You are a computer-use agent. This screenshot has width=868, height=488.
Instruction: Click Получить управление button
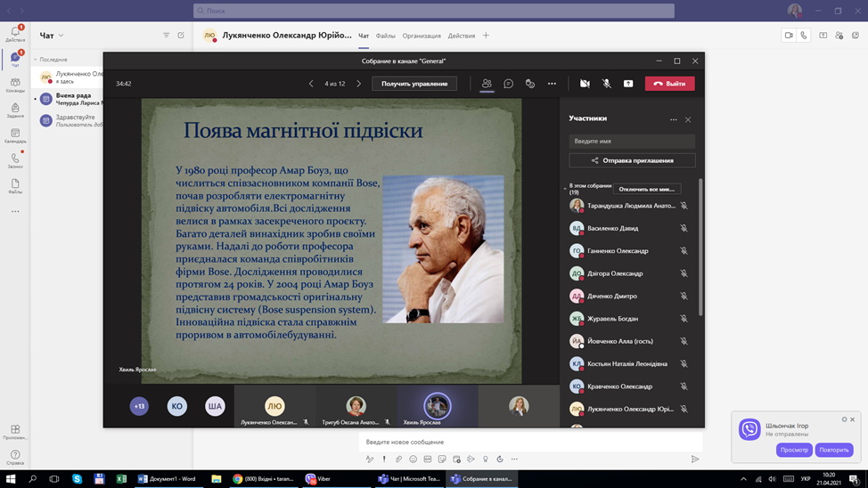[414, 84]
